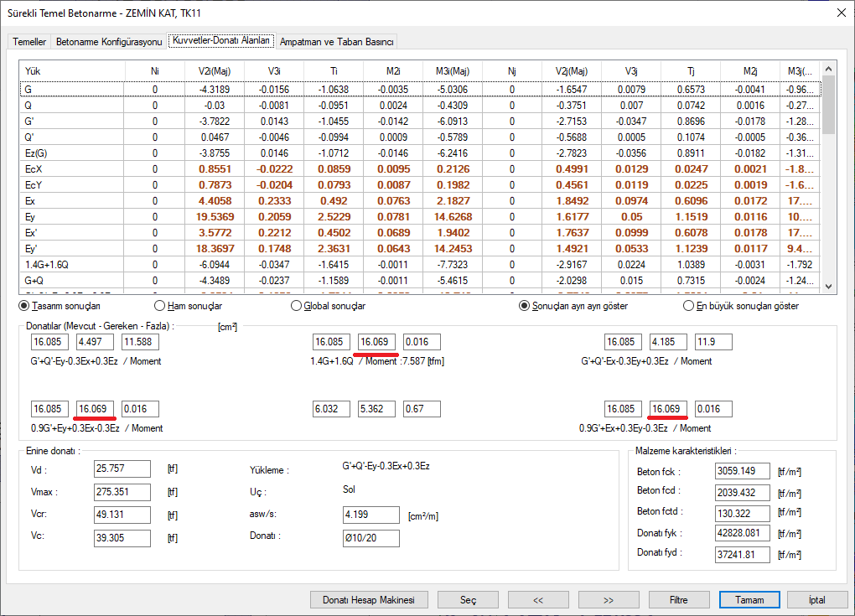The height and width of the screenshot is (616, 855).
Task: Click the Tj column header
Action: tap(691, 71)
